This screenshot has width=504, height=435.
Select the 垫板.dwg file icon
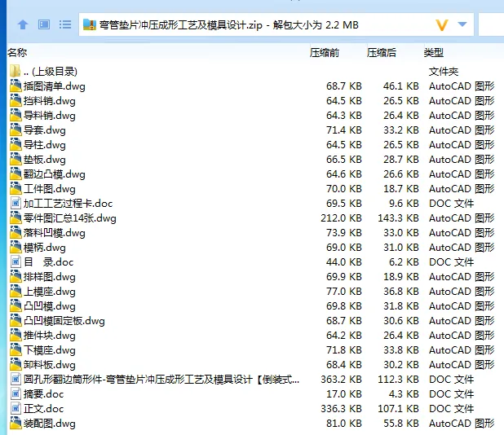coord(15,159)
